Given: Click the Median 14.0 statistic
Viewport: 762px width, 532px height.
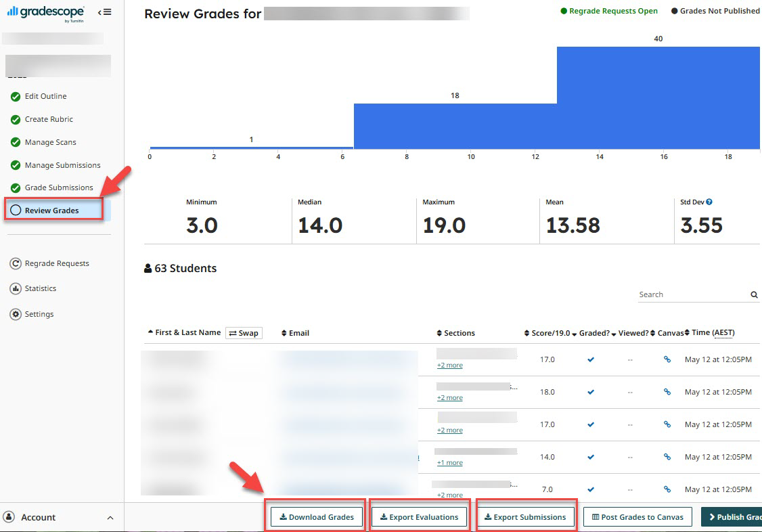Looking at the screenshot, I should click(320, 218).
